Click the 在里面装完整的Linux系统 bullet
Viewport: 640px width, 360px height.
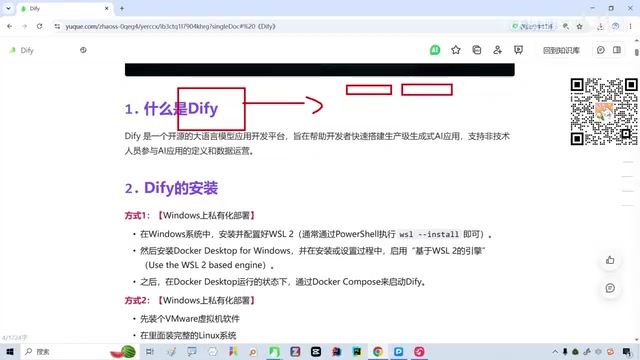[188, 336]
